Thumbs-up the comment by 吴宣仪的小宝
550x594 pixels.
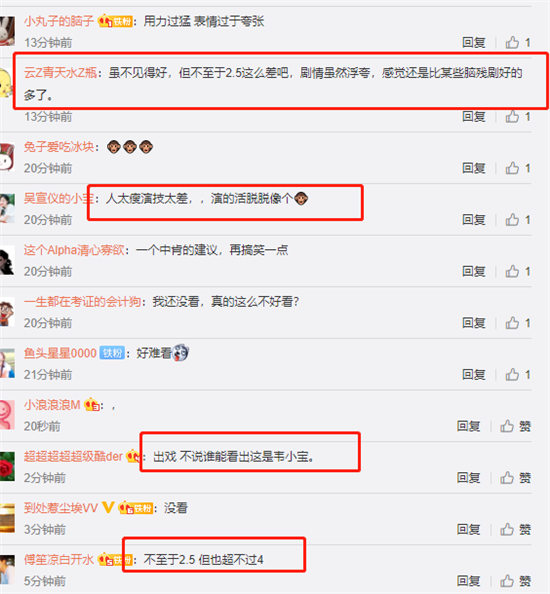(x=517, y=220)
